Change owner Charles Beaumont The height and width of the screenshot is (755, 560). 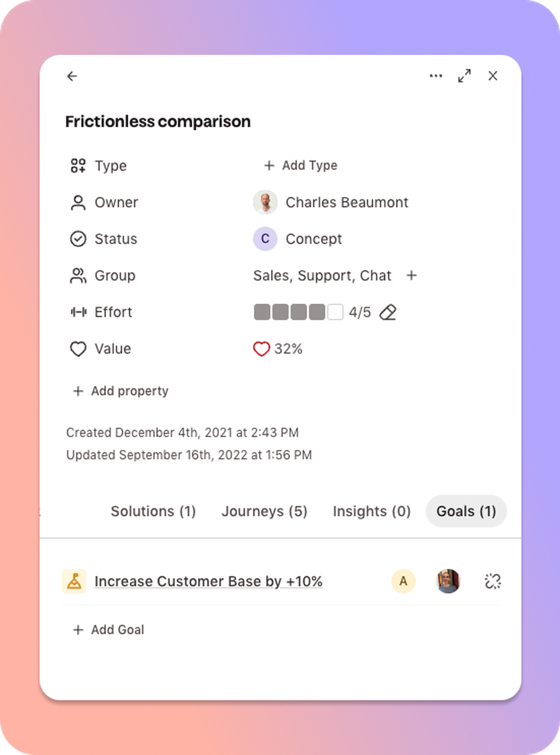tap(331, 203)
